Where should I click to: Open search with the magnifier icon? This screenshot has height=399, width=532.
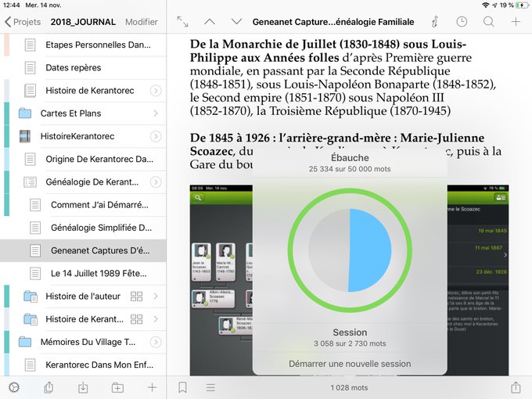pos(488,22)
